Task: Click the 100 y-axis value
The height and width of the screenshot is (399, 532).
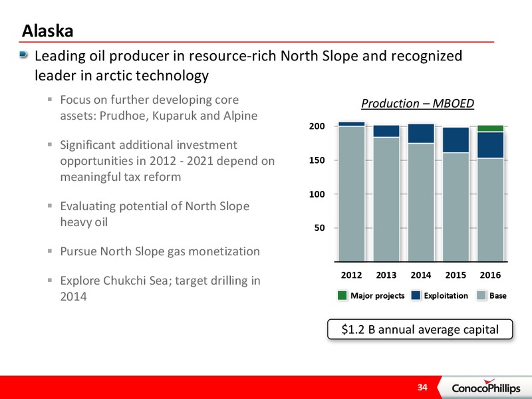Action: coord(317,194)
